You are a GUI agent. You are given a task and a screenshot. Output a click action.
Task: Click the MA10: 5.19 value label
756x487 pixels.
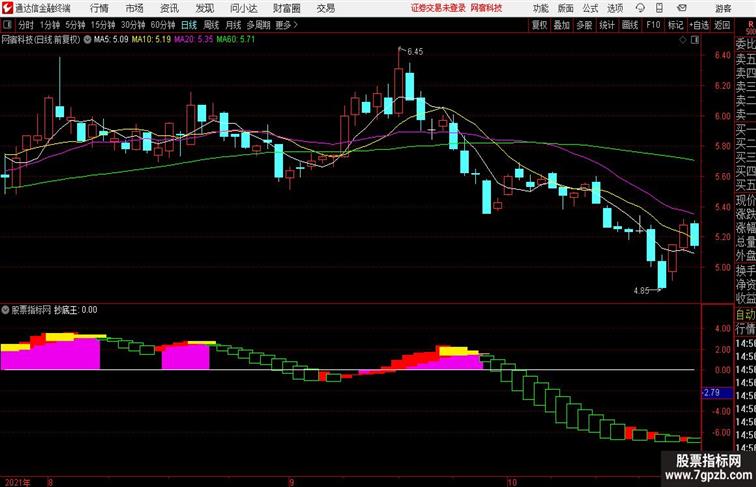151,40
